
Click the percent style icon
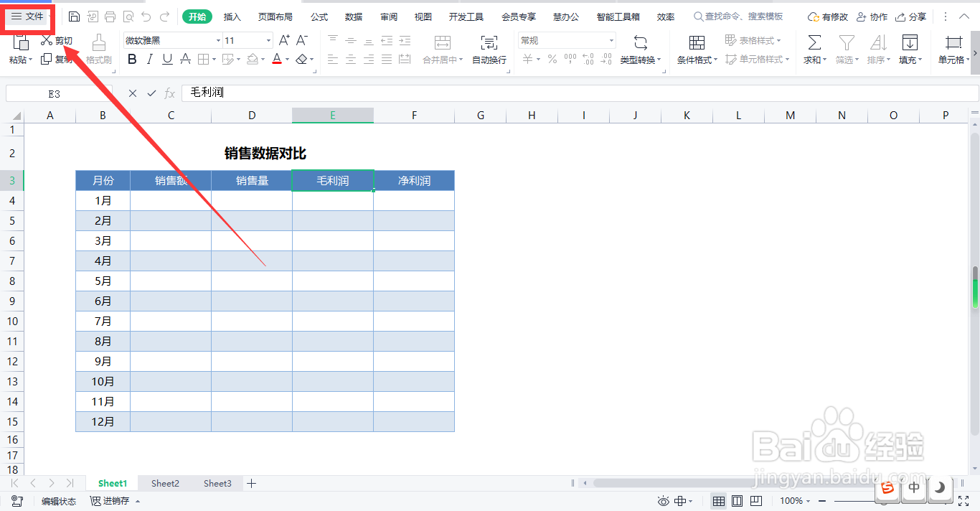552,60
